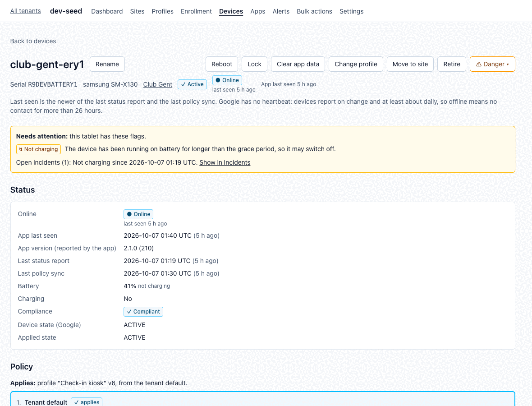
Task: Click Applied state value ACTIVE
Action: [x=134, y=338]
